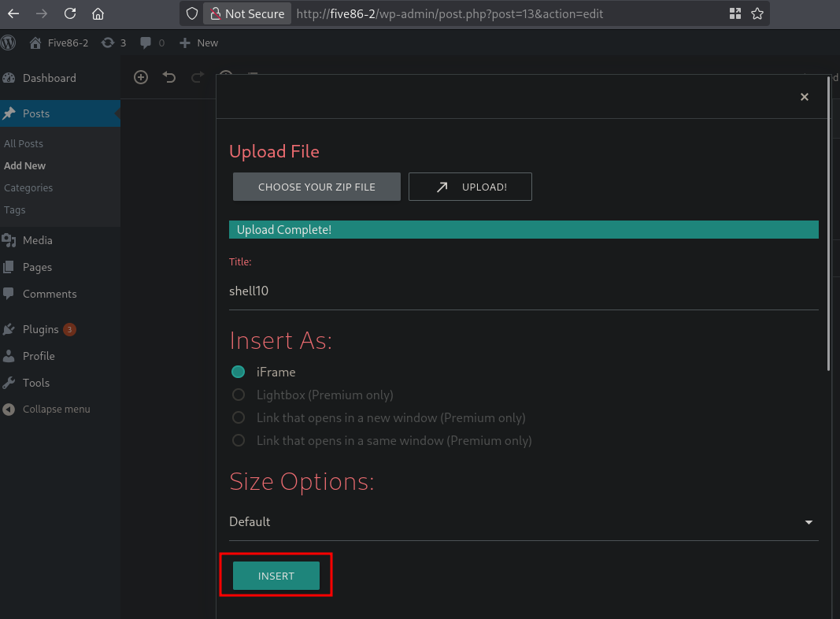Open Tags submenu
This screenshot has height=619, width=840.
click(14, 210)
